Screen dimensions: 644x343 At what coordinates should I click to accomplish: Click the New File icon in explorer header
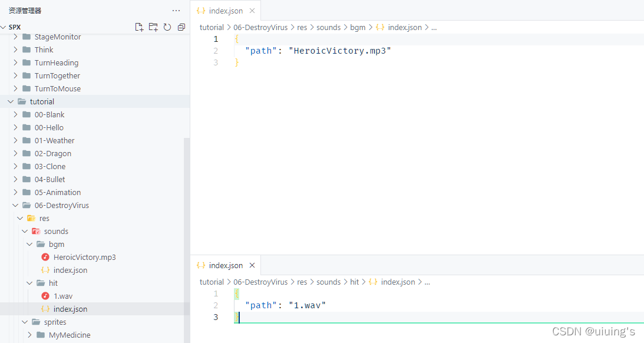click(x=139, y=27)
